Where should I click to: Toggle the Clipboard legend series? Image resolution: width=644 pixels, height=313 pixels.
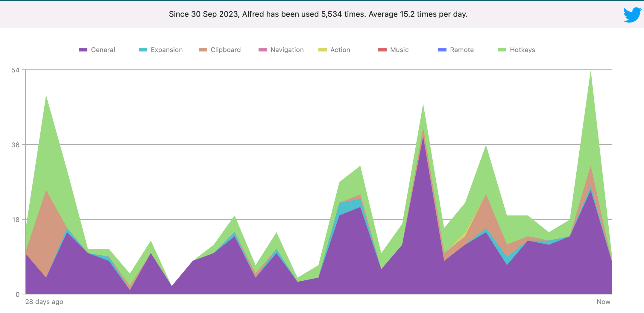pyautogui.click(x=220, y=50)
